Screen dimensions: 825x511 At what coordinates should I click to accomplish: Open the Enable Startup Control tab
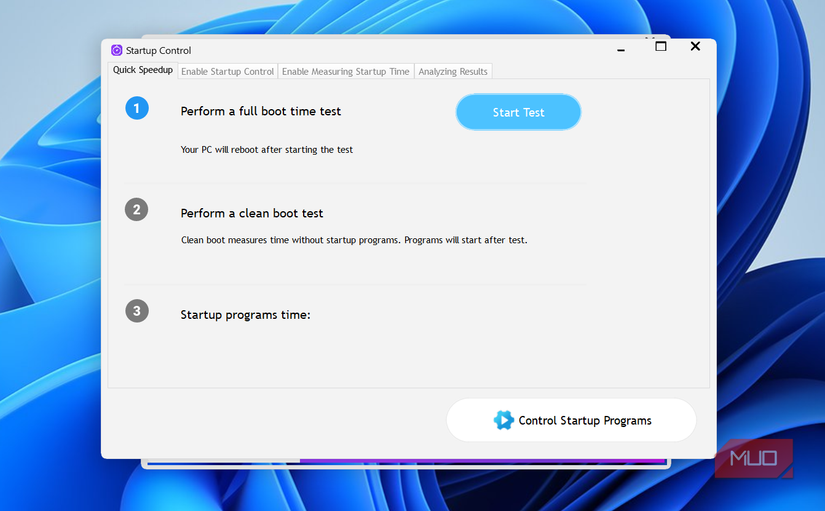[x=227, y=72]
